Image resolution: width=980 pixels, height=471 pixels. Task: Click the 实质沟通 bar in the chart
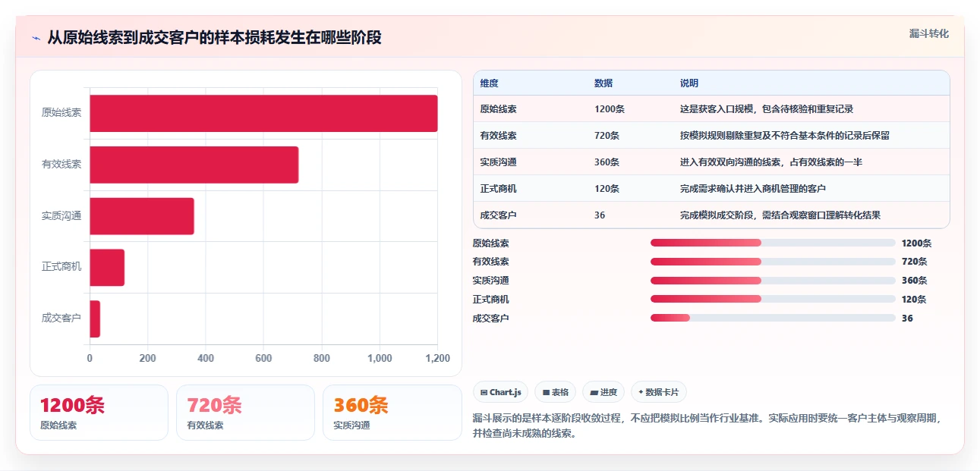pos(142,216)
